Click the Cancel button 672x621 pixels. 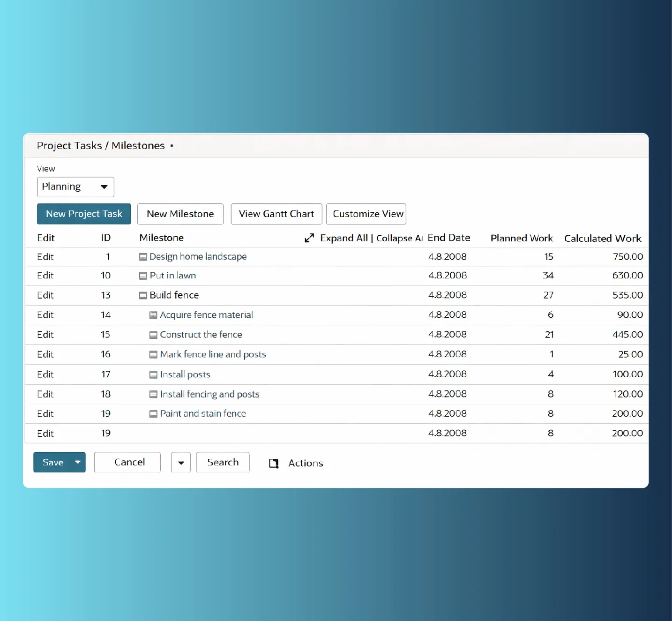(127, 462)
